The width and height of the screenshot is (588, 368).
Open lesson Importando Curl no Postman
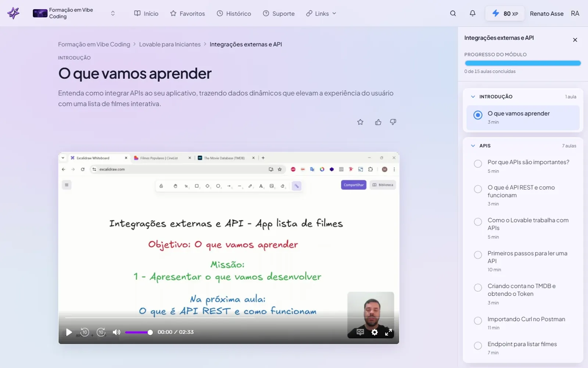[526, 319]
